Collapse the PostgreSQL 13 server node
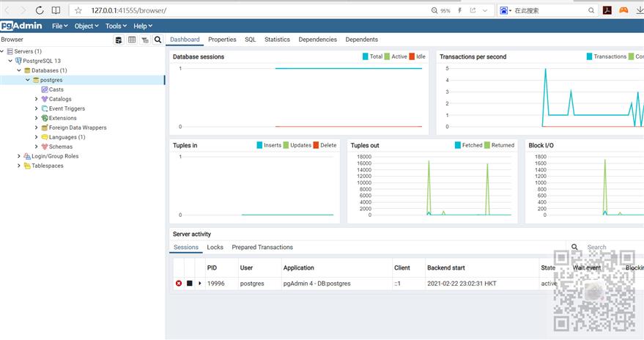This screenshot has height=340, width=644. pos(10,61)
